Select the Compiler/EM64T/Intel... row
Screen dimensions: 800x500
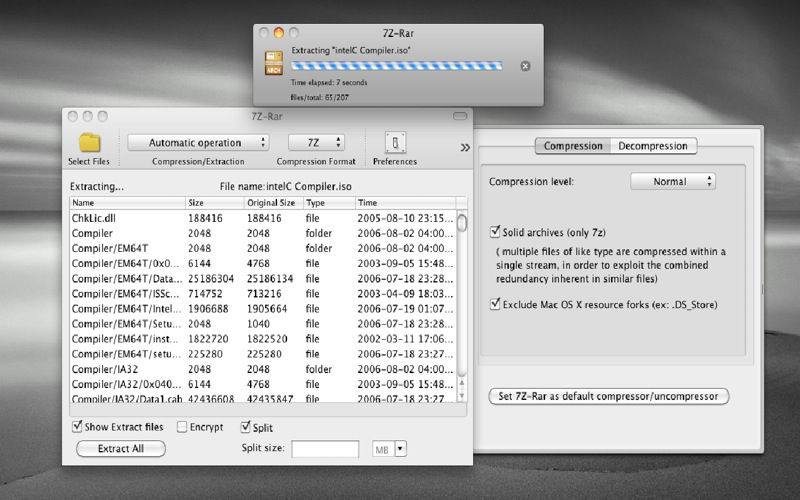coord(263,309)
